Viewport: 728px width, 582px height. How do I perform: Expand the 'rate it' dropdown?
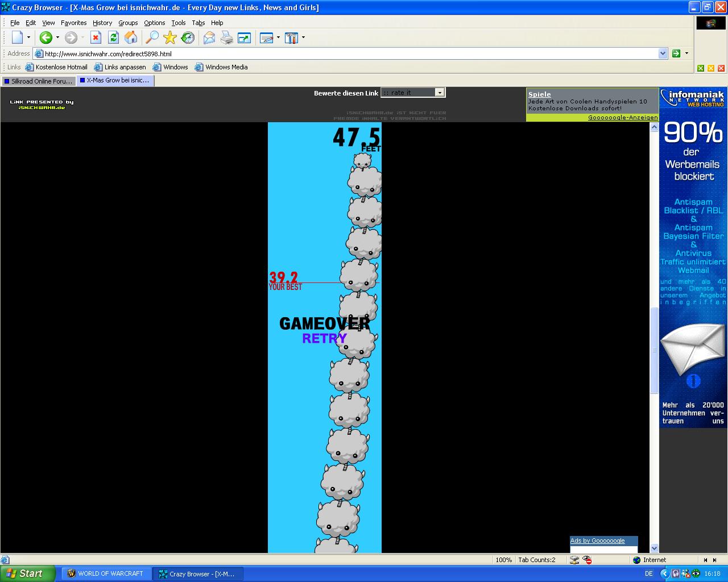pos(439,93)
